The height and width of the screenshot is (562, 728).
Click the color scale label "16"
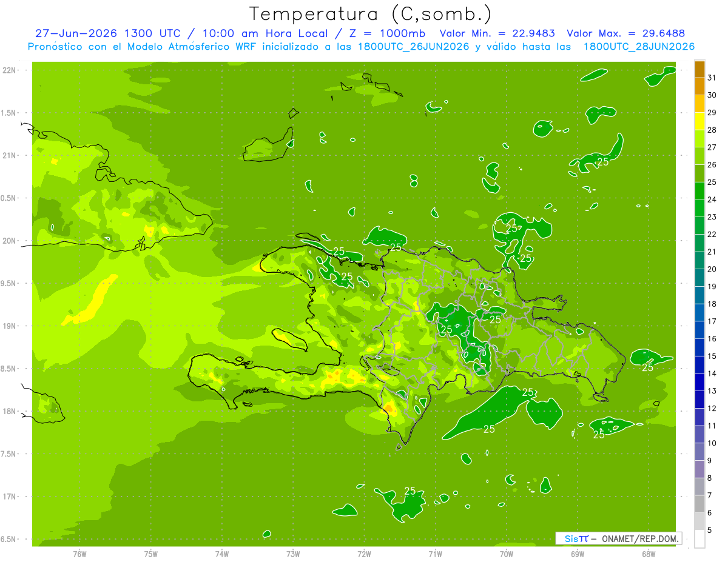(x=712, y=339)
